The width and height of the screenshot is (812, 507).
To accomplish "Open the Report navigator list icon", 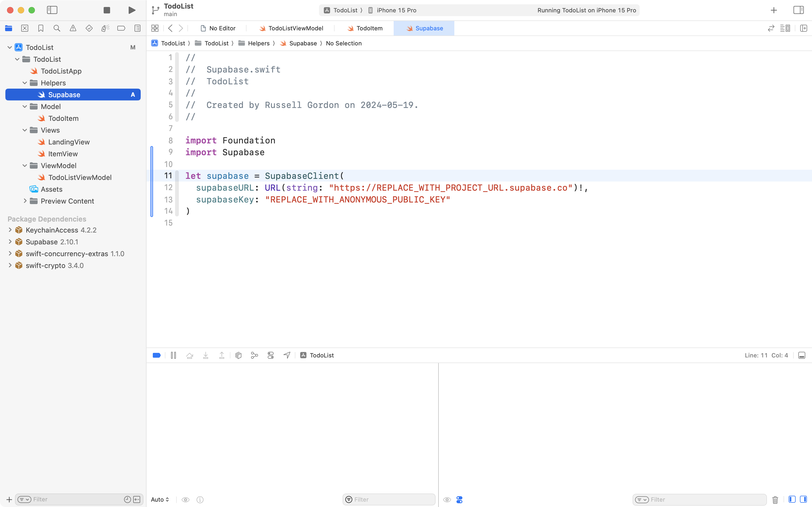I will 137,28.
